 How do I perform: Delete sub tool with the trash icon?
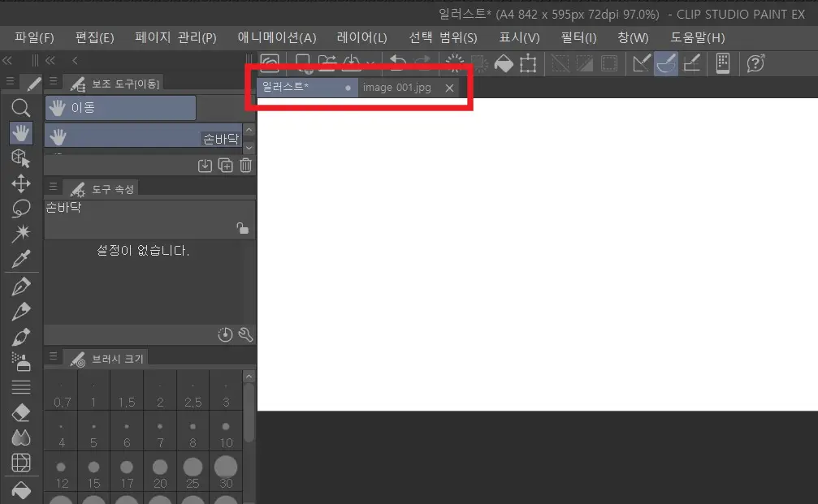246,166
